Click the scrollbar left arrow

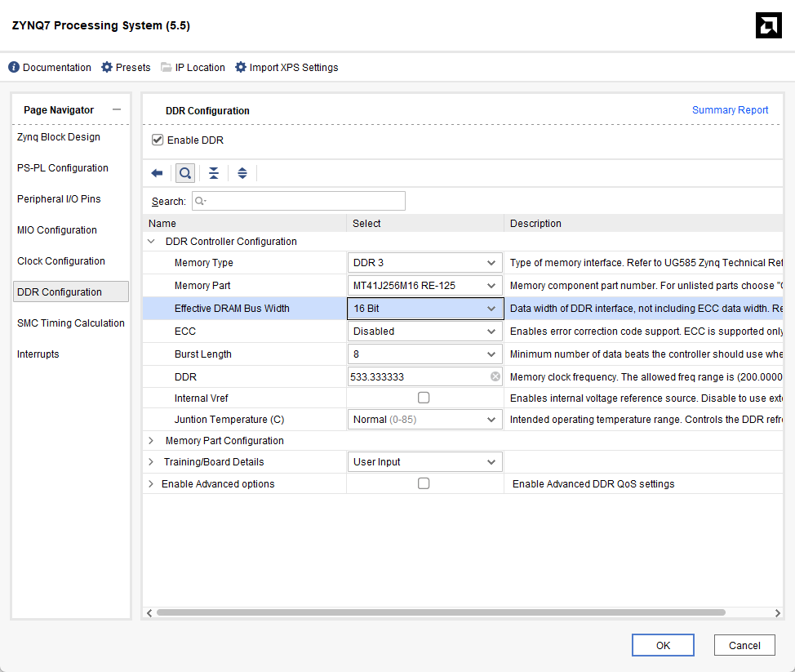pyautogui.click(x=149, y=612)
